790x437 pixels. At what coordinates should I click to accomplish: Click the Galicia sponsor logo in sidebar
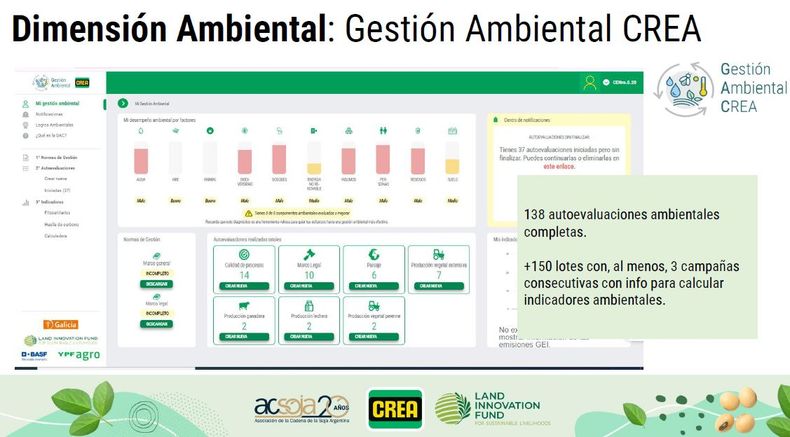[x=61, y=325]
